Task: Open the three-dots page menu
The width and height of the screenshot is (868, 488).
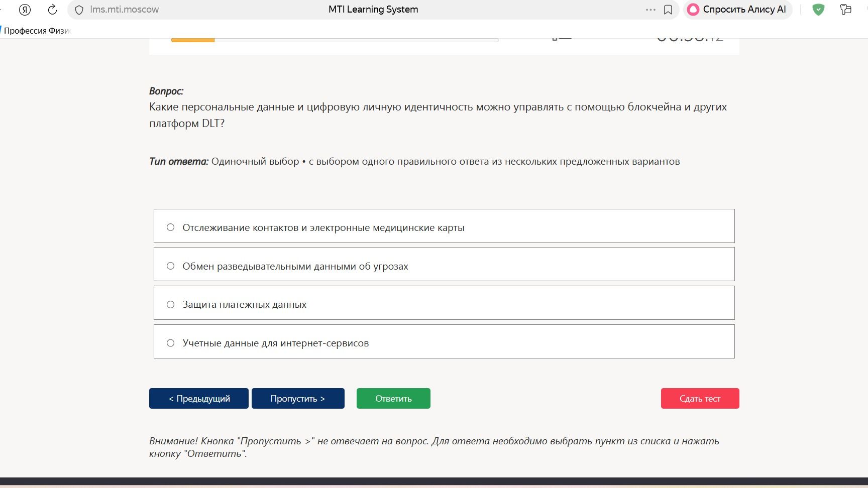Action: [x=650, y=10]
